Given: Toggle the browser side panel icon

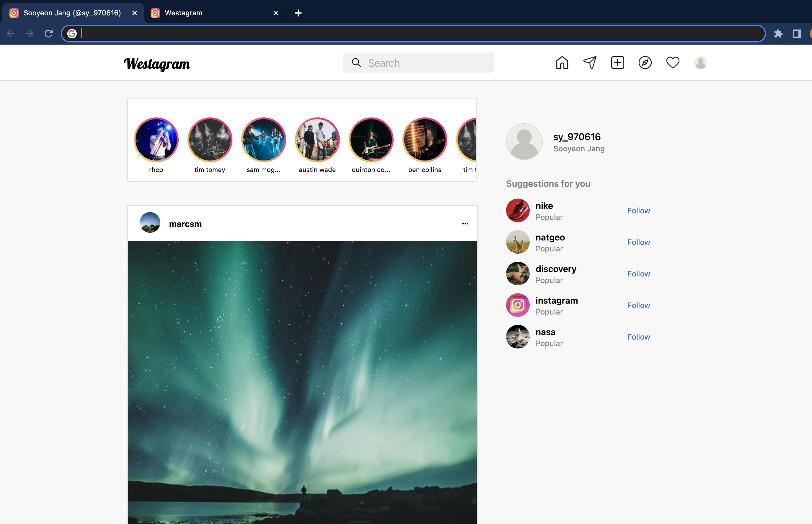Looking at the screenshot, I should coord(797,33).
